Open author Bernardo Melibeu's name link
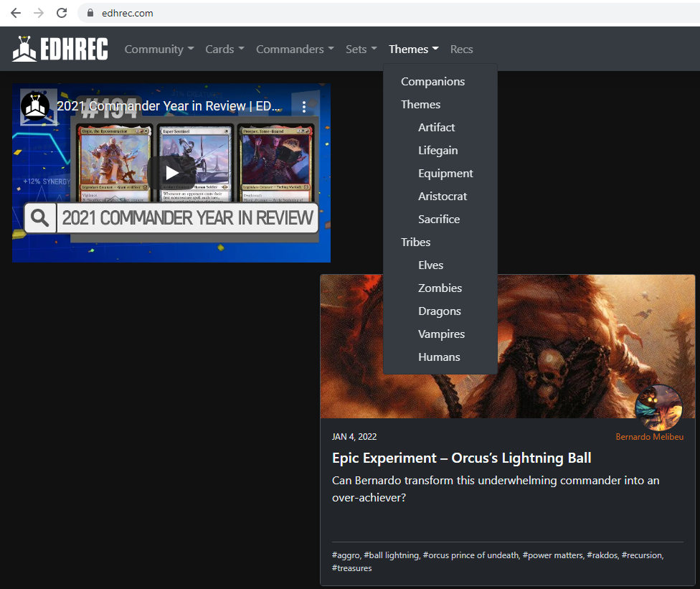The width and height of the screenshot is (700, 589). pos(649,437)
